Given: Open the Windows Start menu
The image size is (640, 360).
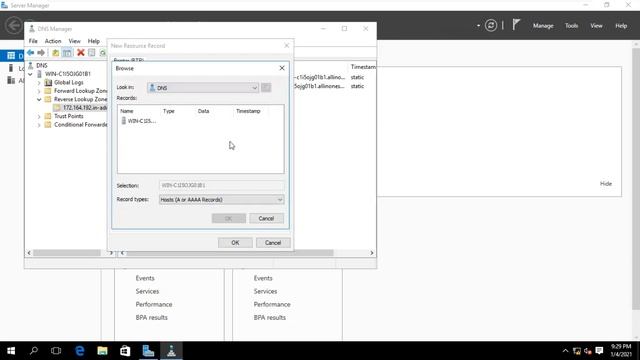Looking at the screenshot, I should (x=11, y=351).
